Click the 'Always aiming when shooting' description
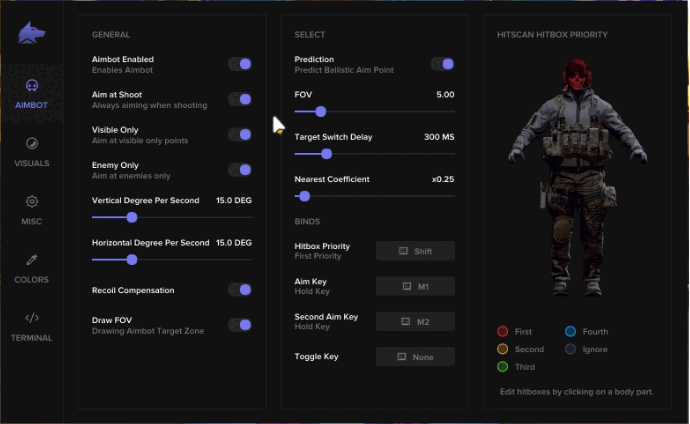 (149, 105)
